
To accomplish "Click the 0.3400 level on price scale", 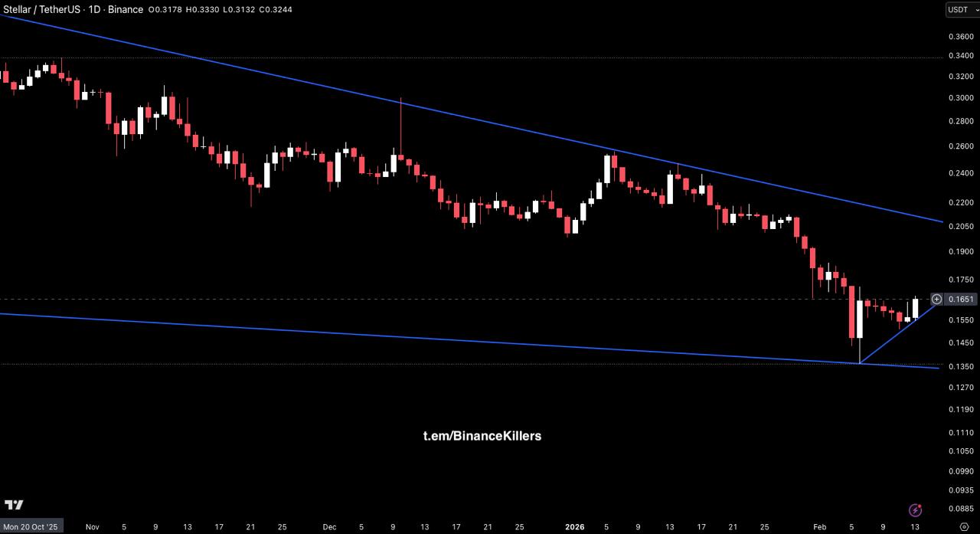I will [961, 57].
